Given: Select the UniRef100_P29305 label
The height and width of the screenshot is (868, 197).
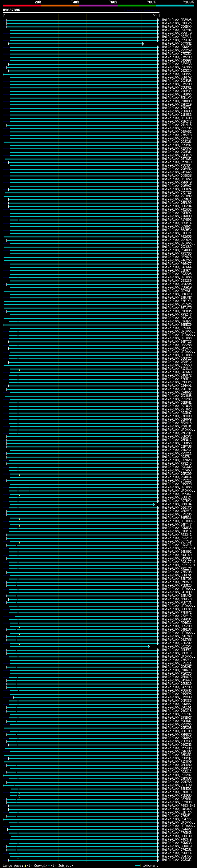Looking at the screenshot, I should (x=176, y=149).
